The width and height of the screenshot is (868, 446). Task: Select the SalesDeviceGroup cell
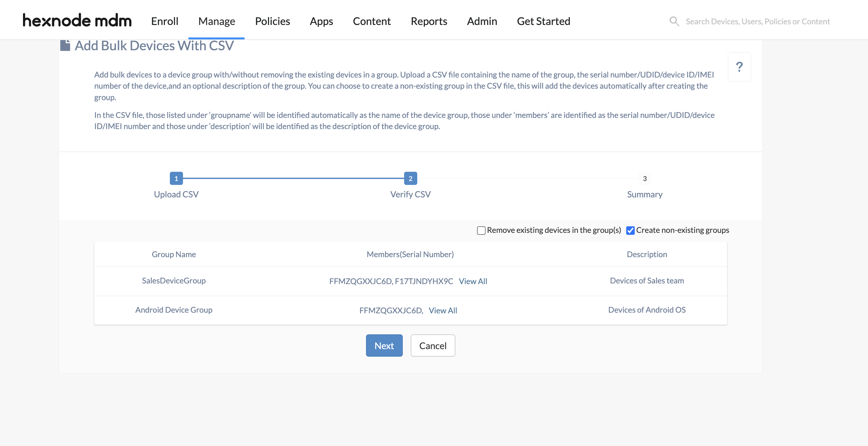pyautogui.click(x=173, y=280)
